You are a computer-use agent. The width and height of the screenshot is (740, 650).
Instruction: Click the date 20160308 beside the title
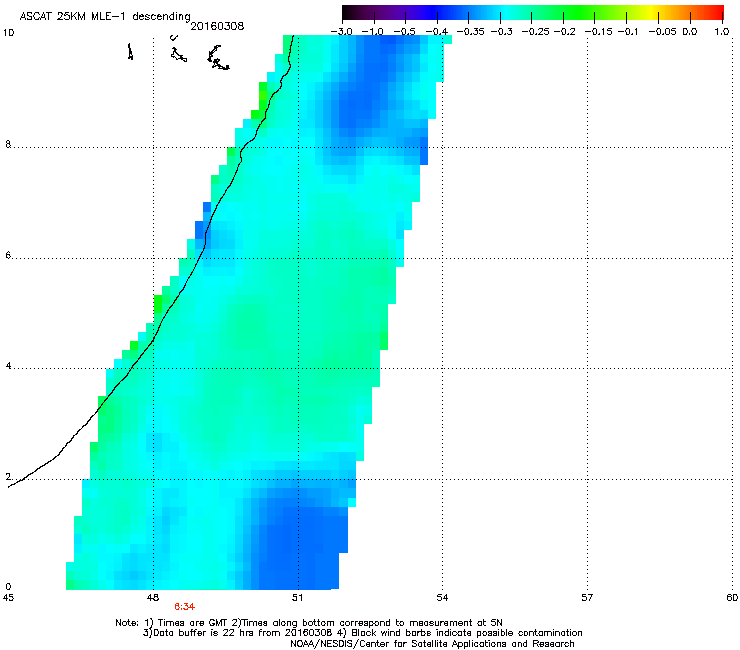[217, 26]
